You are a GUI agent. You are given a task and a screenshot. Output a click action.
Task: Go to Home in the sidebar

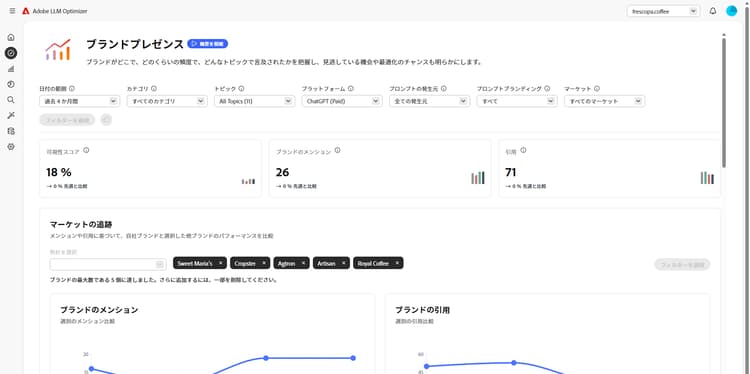click(x=11, y=37)
